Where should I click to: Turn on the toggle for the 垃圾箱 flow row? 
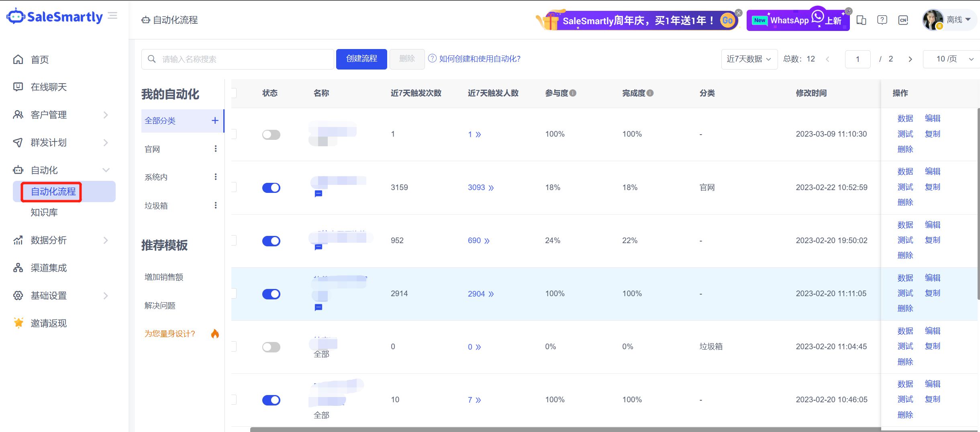[271, 347]
